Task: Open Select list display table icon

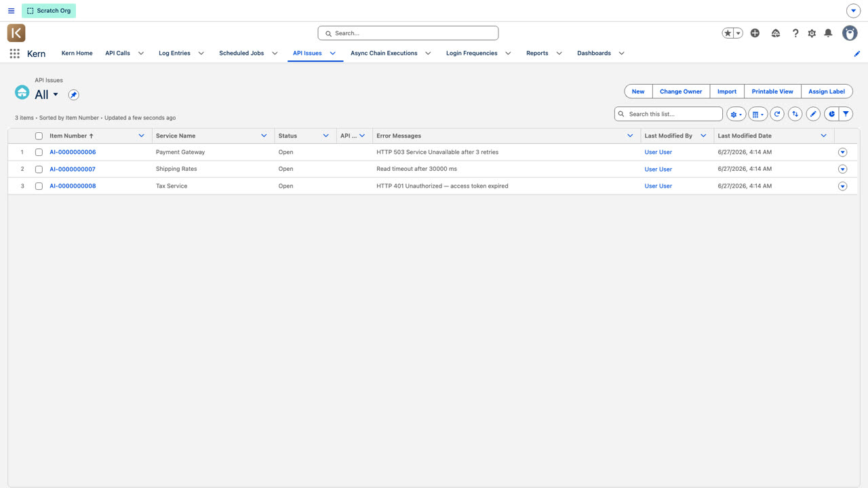Action: click(758, 114)
